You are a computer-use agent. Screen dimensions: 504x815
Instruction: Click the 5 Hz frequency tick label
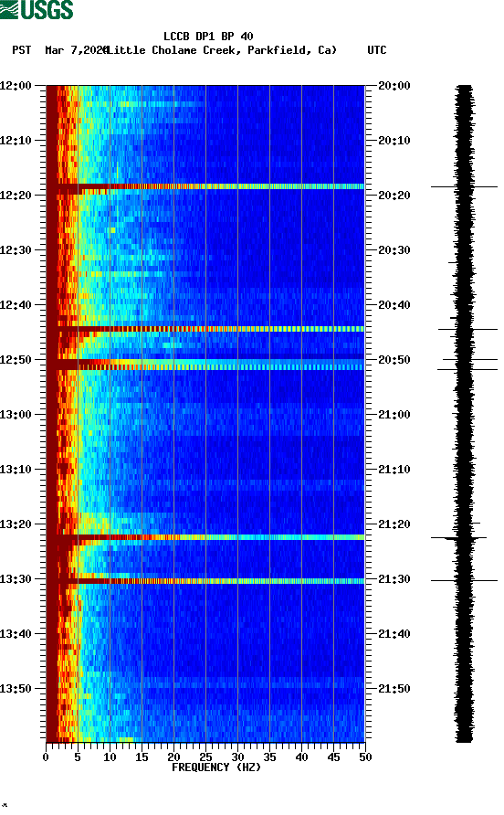click(x=78, y=757)
